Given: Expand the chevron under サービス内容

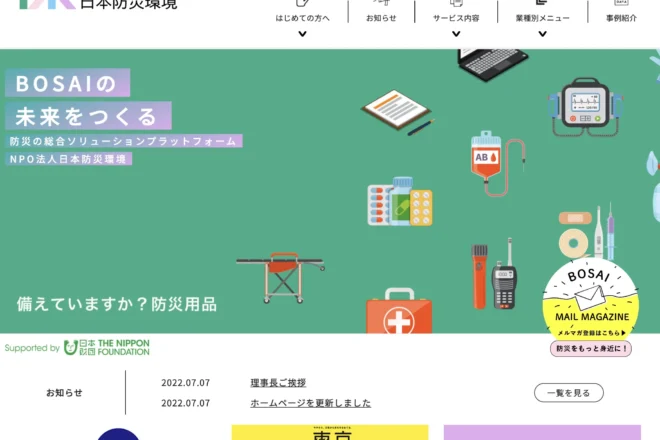Looking at the screenshot, I should [x=456, y=35].
